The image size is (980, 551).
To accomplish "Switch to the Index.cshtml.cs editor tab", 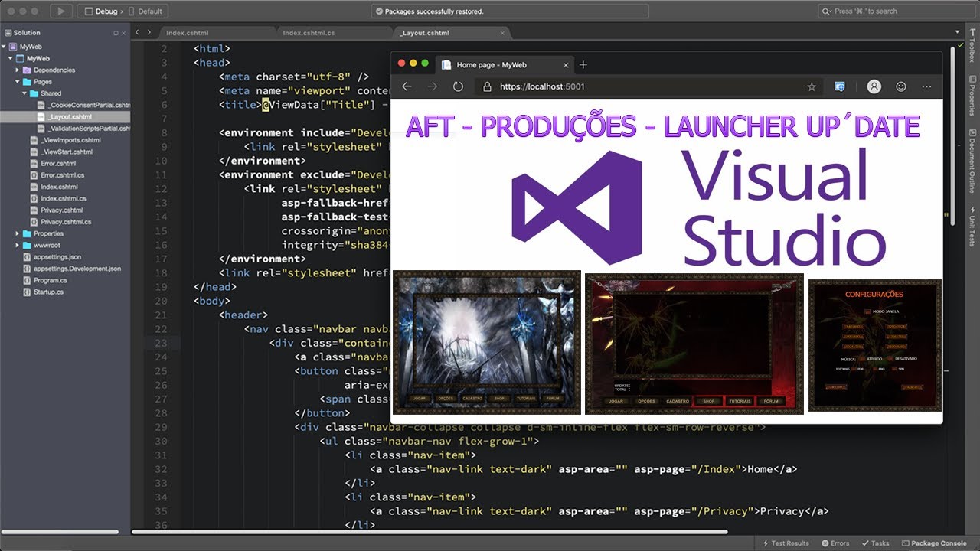I will pyautogui.click(x=309, y=33).
